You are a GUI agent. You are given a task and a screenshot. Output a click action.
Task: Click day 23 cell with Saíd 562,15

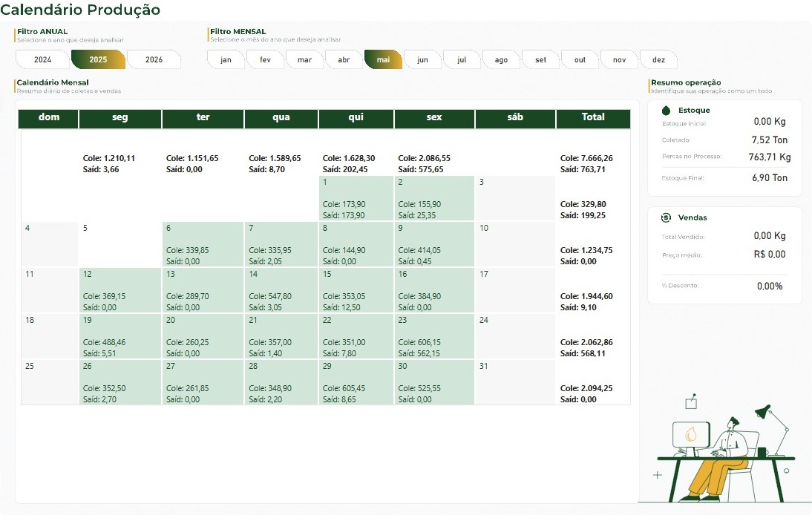coord(434,336)
